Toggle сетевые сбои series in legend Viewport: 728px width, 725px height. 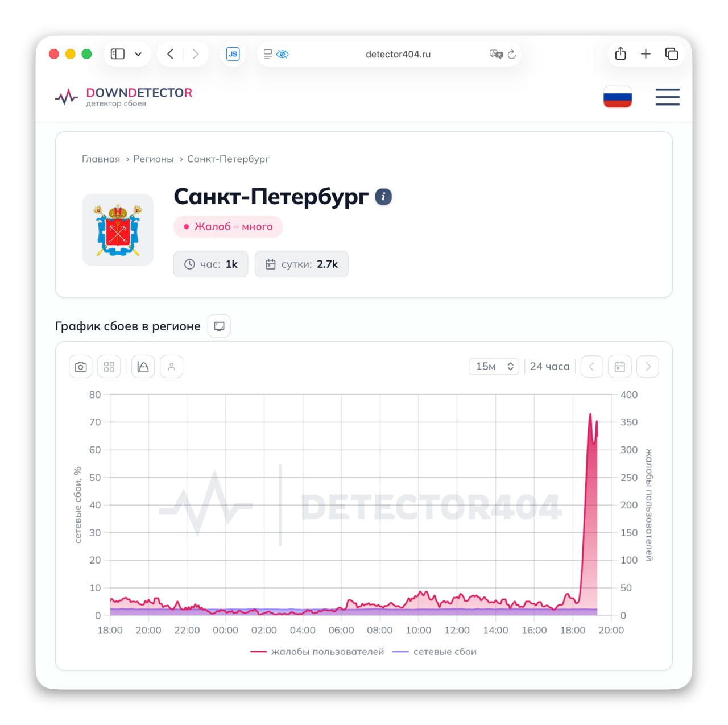click(x=435, y=652)
